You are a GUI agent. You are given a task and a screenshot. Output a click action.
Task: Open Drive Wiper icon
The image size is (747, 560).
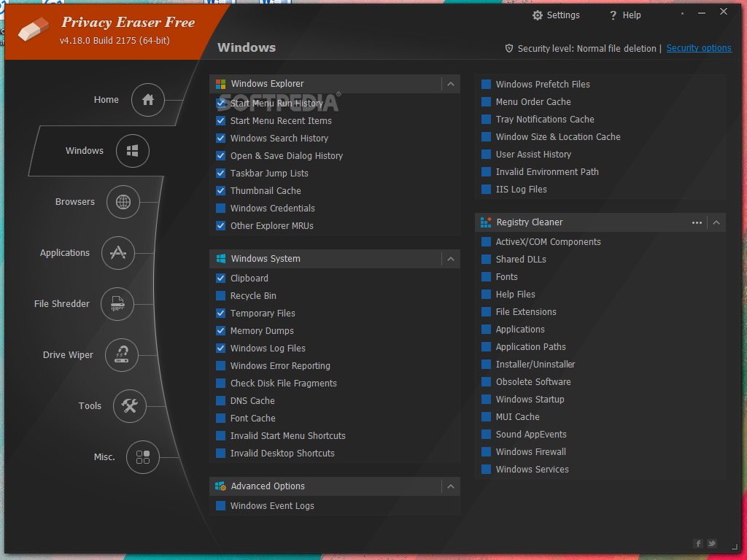[x=122, y=355]
